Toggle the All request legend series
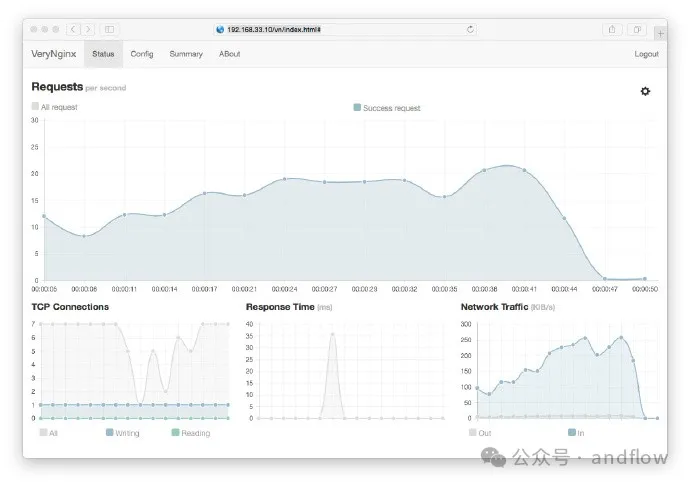The height and width of the screenshot is (485, 690). [x=54, y=106]
